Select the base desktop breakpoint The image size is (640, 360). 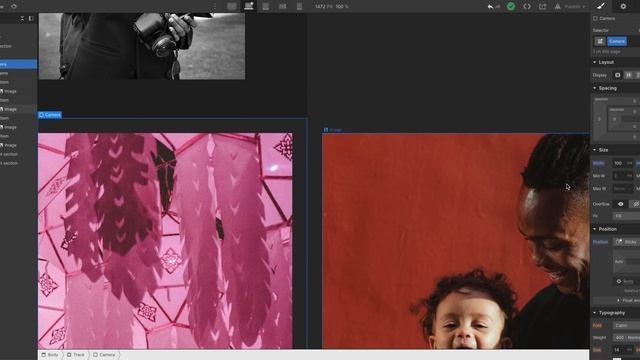point(249,6)
